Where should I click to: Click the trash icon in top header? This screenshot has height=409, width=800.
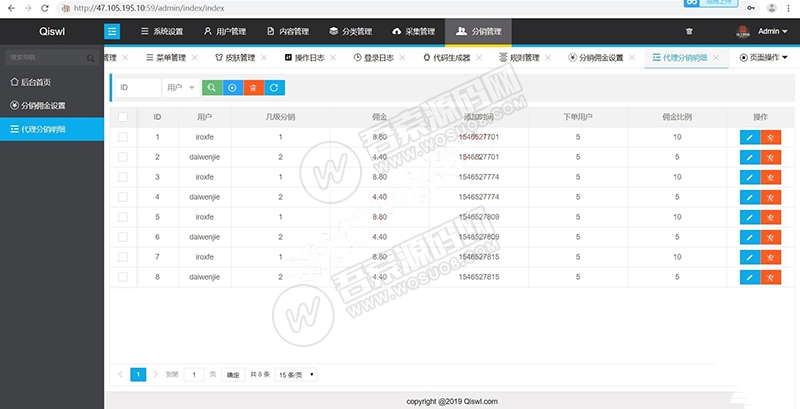689,31
